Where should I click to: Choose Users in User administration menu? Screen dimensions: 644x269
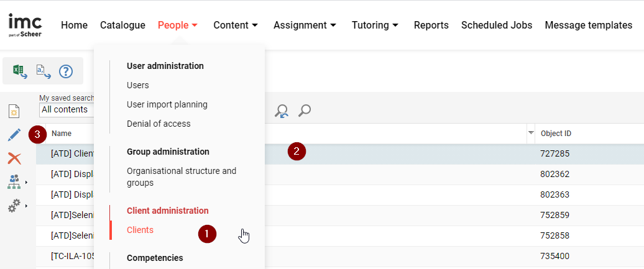click(x=138, y=85)
